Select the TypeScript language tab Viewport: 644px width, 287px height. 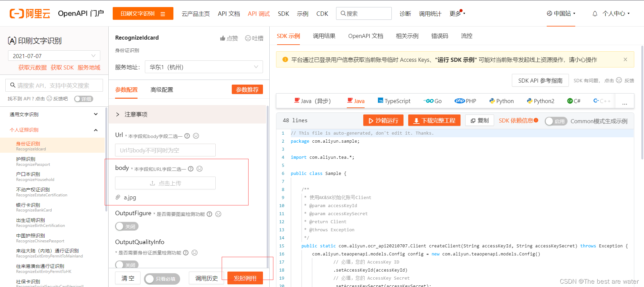pyautogui.click(x=394, y=101)
